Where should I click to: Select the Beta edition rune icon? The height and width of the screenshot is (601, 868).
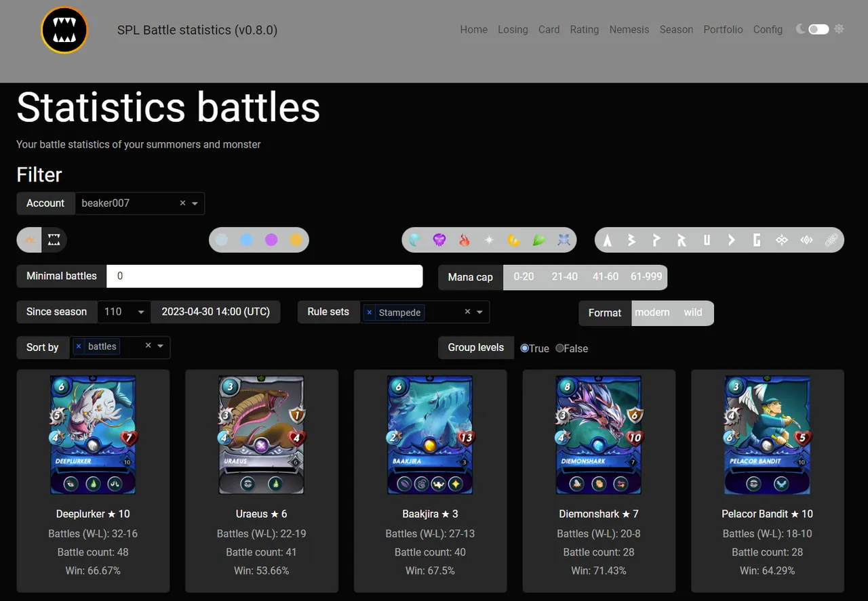[632, 240]
